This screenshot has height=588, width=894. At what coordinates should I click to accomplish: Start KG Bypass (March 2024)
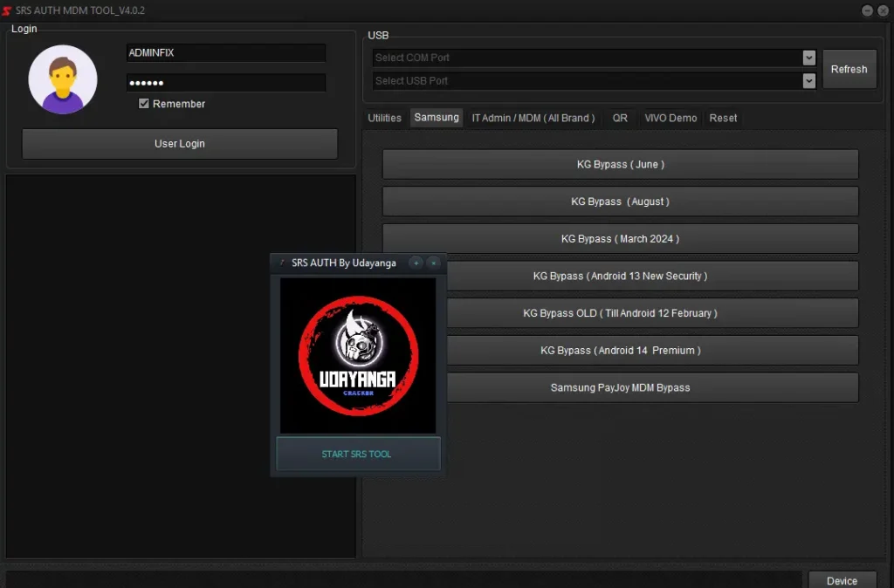pyautogui.click(x=621, y=239)
